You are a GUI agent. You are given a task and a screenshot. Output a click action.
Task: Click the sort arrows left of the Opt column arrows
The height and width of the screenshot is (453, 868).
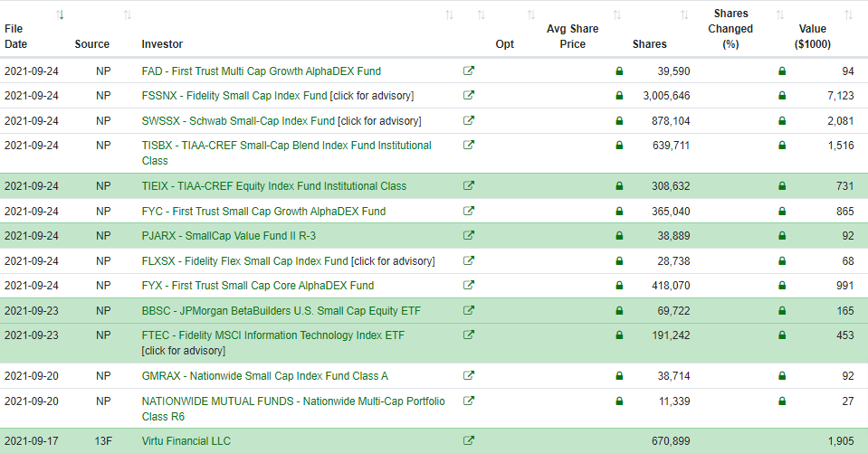point(481,15)
